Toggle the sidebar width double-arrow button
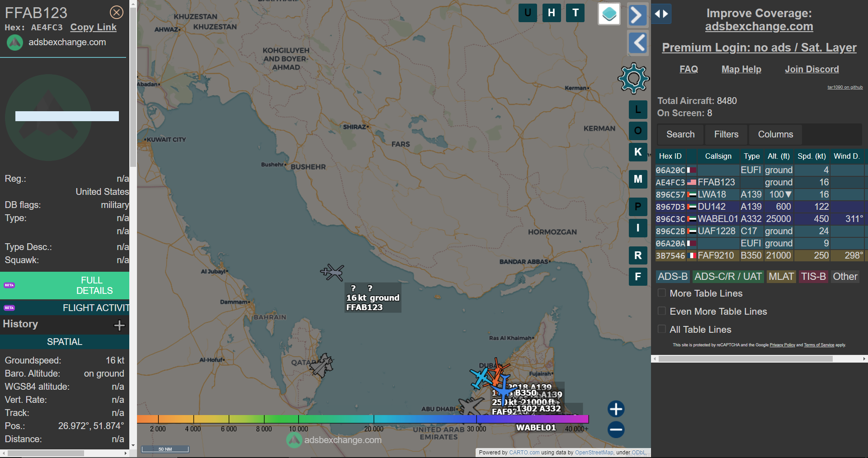Image resolution: width=868 pixels, height=458 pixels. click(x=661, y=14)
